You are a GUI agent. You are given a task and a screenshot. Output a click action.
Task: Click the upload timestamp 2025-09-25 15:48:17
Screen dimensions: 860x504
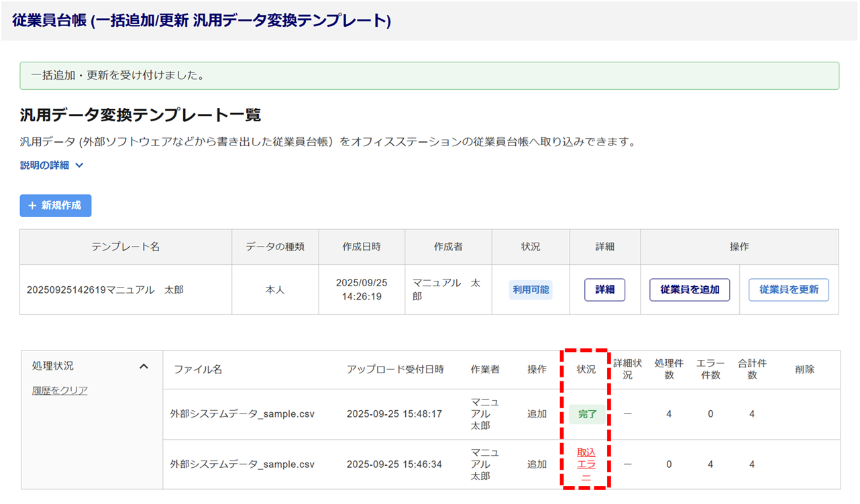pyautogui.click(x=394, y=414)
